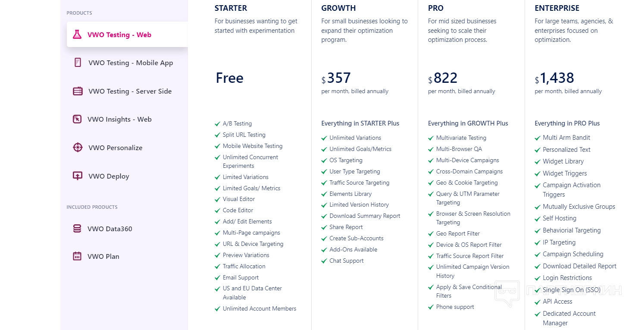This screenshot has width=644, height=330.
Task: Click the upload screen icon for VWO Deploy
Action: tap(78, 176)
